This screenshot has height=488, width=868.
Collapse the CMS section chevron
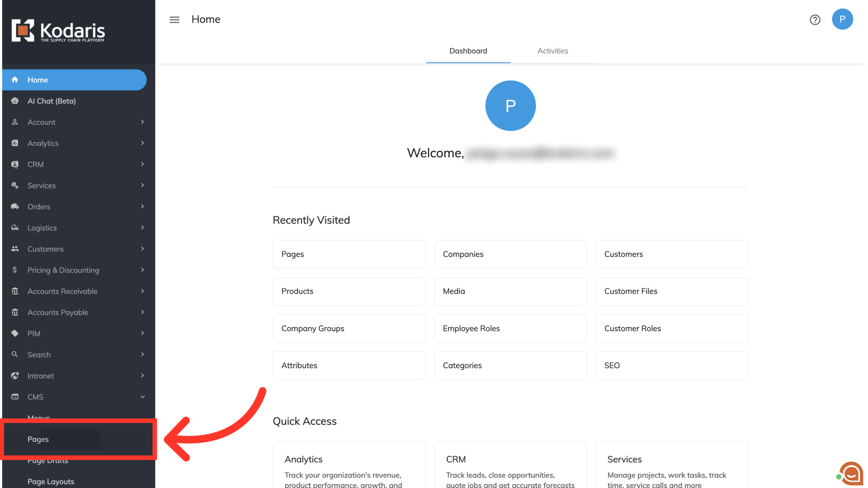pos(142,397)
